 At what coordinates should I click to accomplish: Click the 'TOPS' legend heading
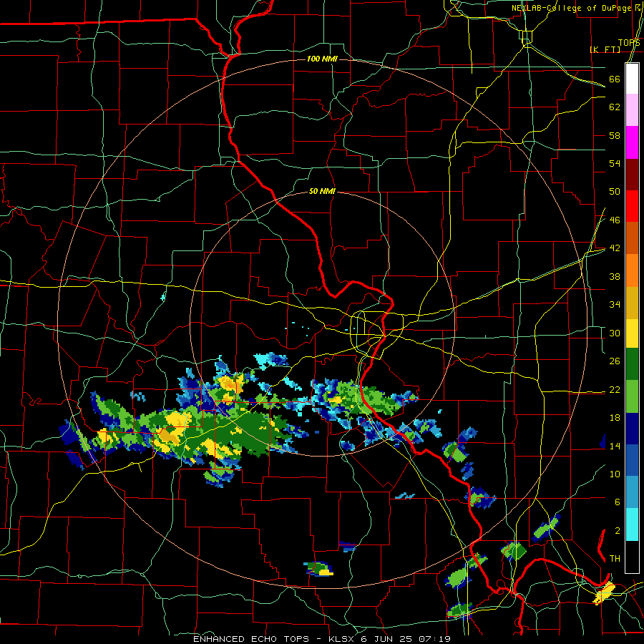click(629, 42)
